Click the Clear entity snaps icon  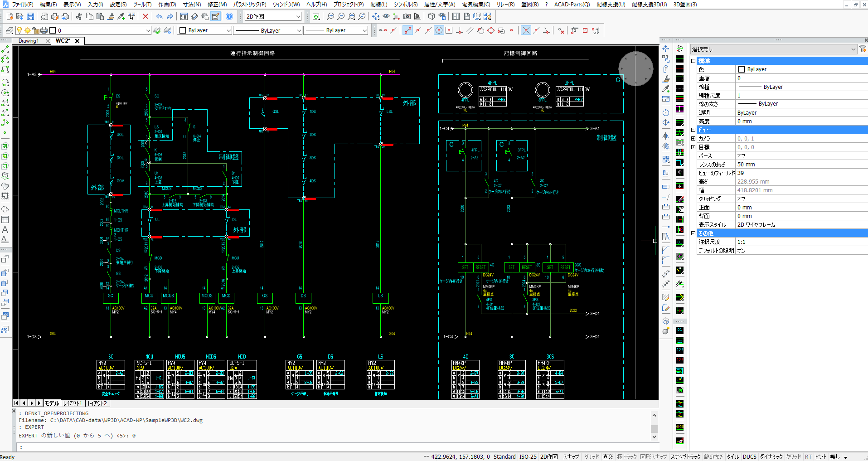tap(561, 30)
